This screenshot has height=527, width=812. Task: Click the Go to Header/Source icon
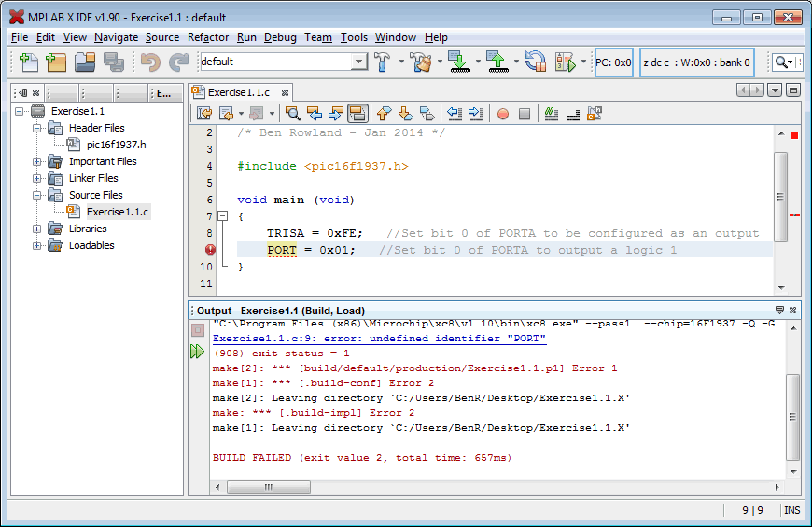coord(594,114)
